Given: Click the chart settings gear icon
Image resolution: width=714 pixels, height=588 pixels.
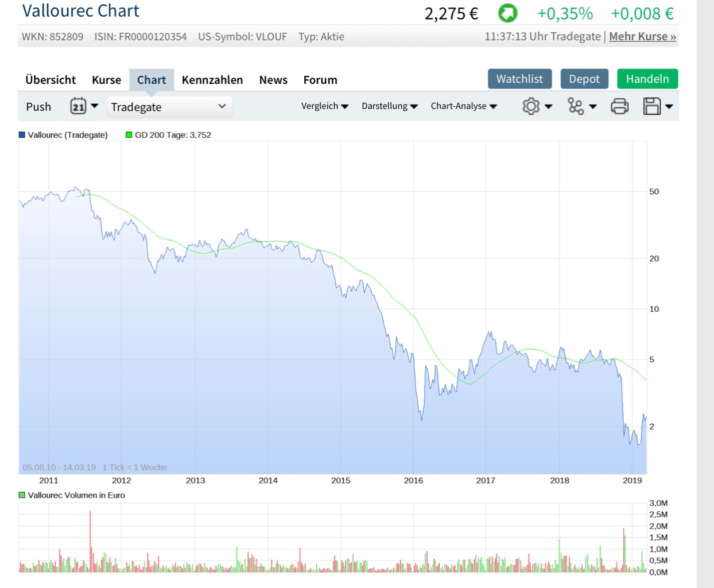Looking at the screenshot, I should click(x=531, y=106).
